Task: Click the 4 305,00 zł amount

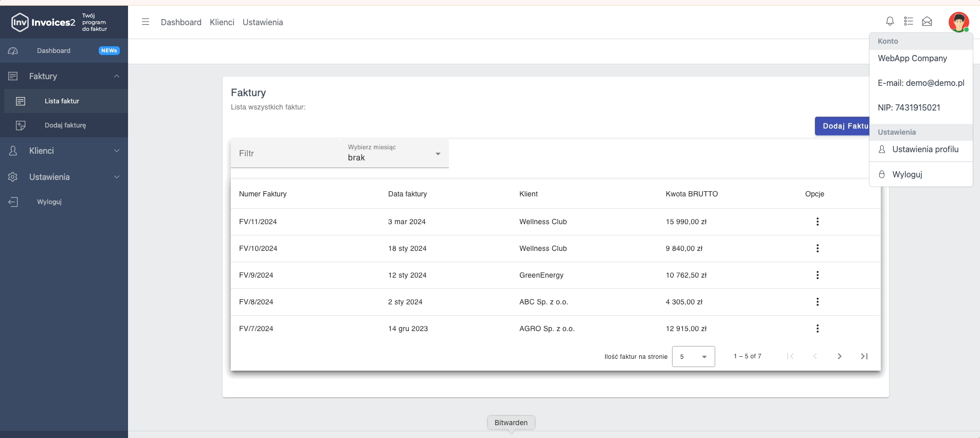Action: [684, 302]
